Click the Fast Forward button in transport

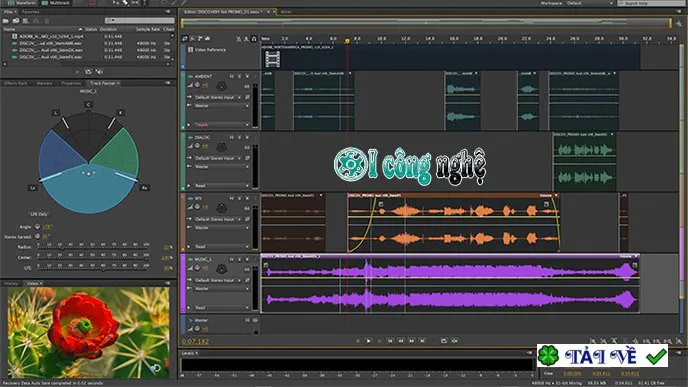coord(412,340)
